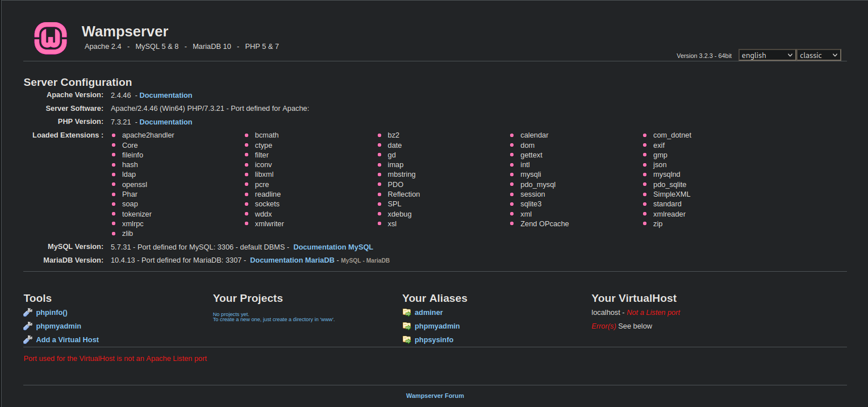Viewport: 868px width, 407px height.
Task: Select Add a Virtual Host
Action: click(67, 340)
